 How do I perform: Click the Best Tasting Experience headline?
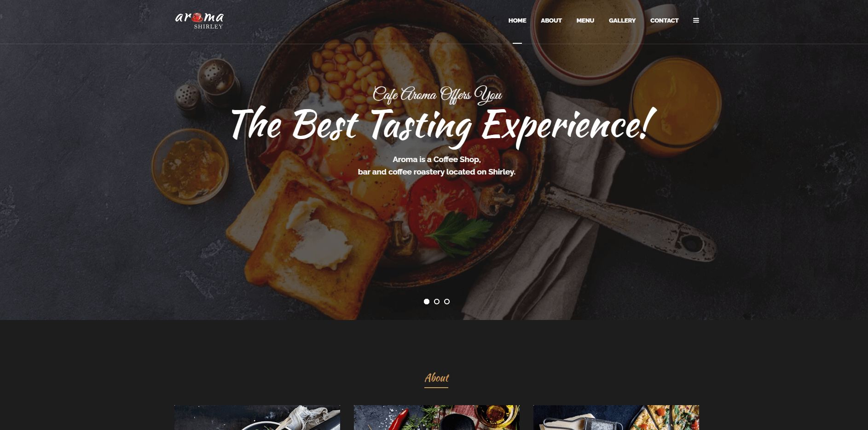pyautogui.click(x=443, y=125)
